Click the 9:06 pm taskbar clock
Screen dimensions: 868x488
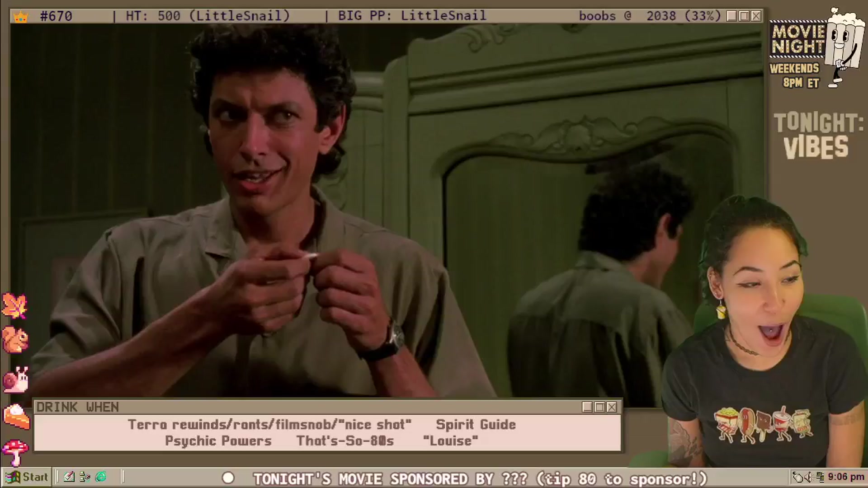coord(846,477)
